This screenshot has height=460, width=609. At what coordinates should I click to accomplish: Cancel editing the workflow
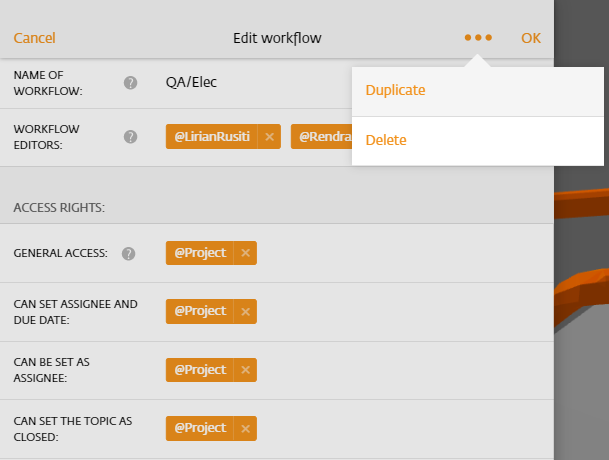35,38
